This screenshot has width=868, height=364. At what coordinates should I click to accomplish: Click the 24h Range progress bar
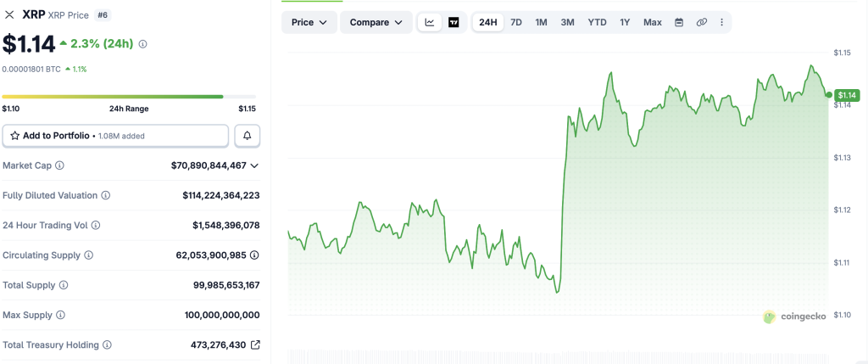tap(129, 97)
